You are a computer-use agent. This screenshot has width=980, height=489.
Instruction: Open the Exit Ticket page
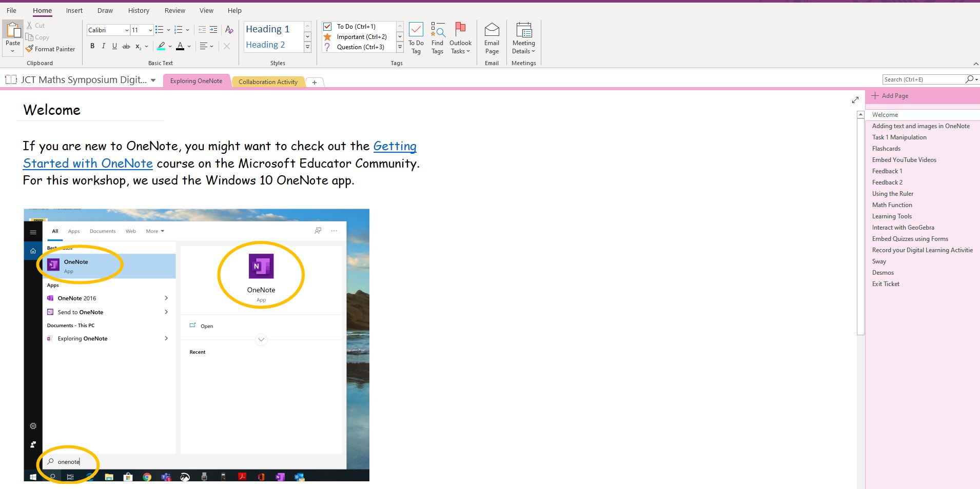[x=886, y=284]
